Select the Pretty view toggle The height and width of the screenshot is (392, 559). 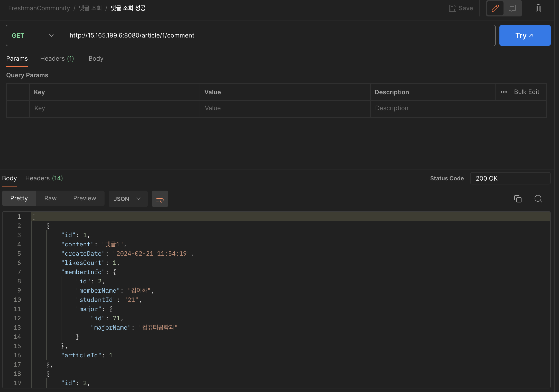tap(19, 198)
